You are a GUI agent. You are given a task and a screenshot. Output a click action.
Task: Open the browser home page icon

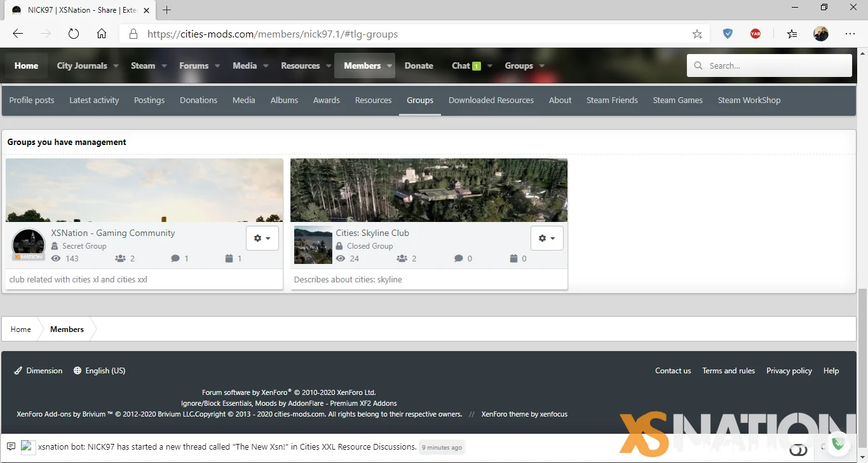[102, 34]
